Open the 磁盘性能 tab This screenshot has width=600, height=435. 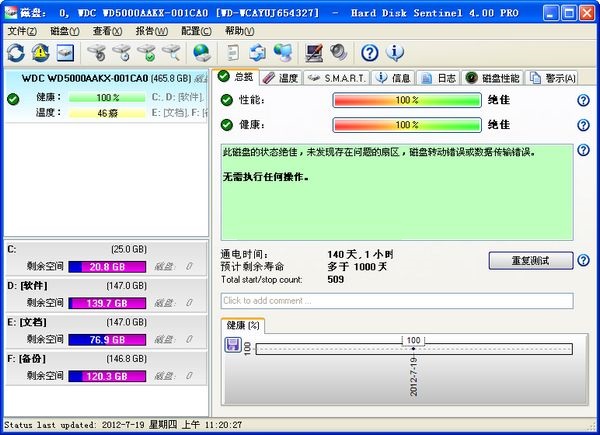tap(492, 78)
